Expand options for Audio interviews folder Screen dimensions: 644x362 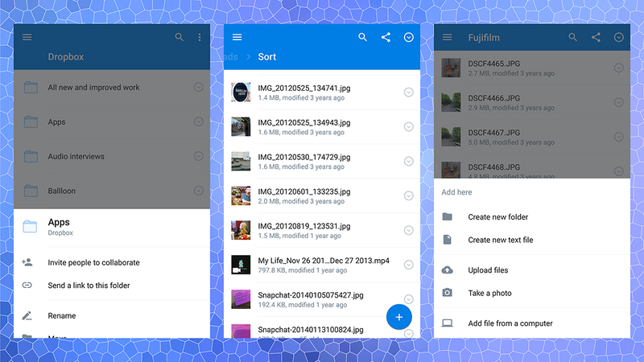point(198,156)
